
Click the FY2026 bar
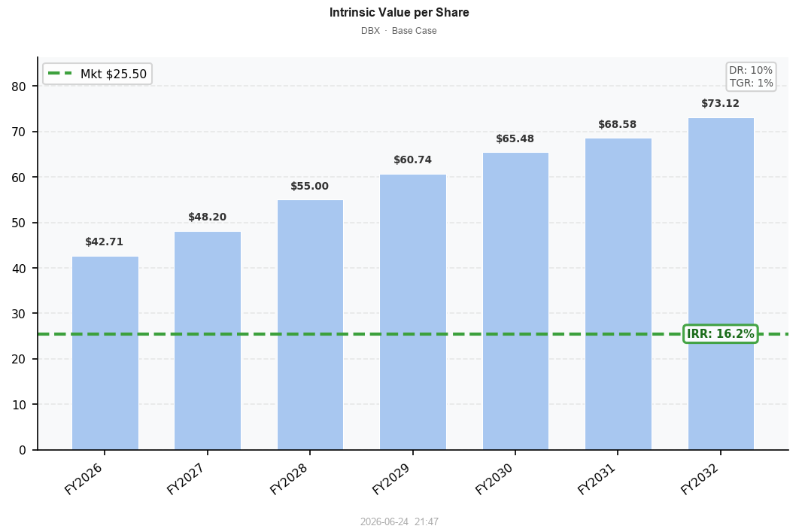[x=105, y=353]
